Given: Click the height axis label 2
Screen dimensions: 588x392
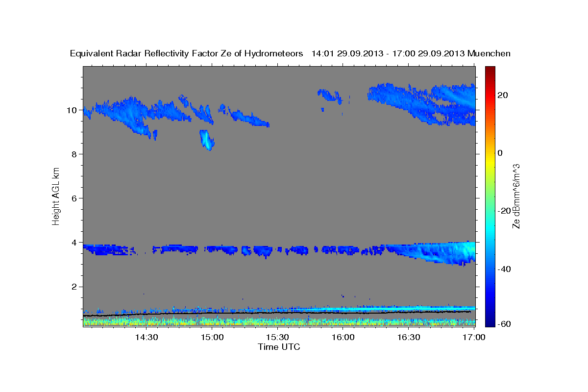Looking at the screenshot, I should (74, 287).
